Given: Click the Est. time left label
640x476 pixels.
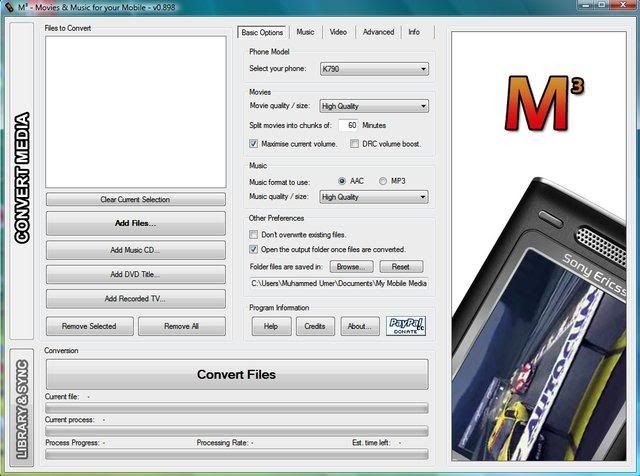Looking at the screenshot, I should pyautogui.click(x=371, y=443).
